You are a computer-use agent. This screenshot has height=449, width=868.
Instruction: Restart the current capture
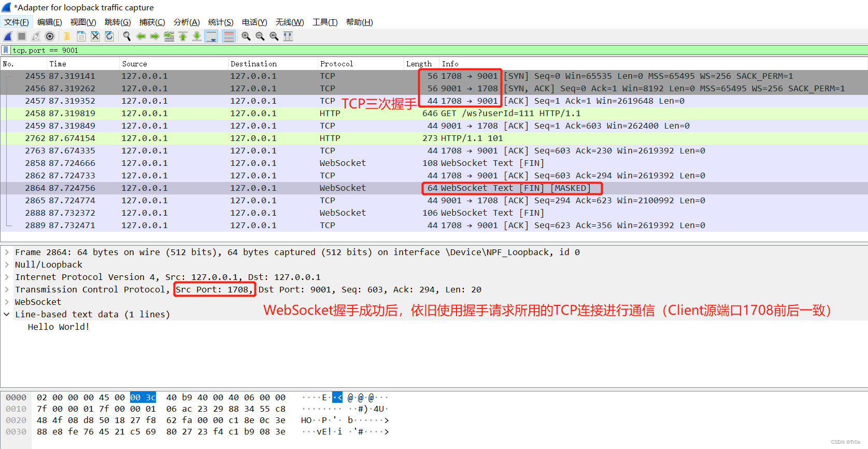36,36
